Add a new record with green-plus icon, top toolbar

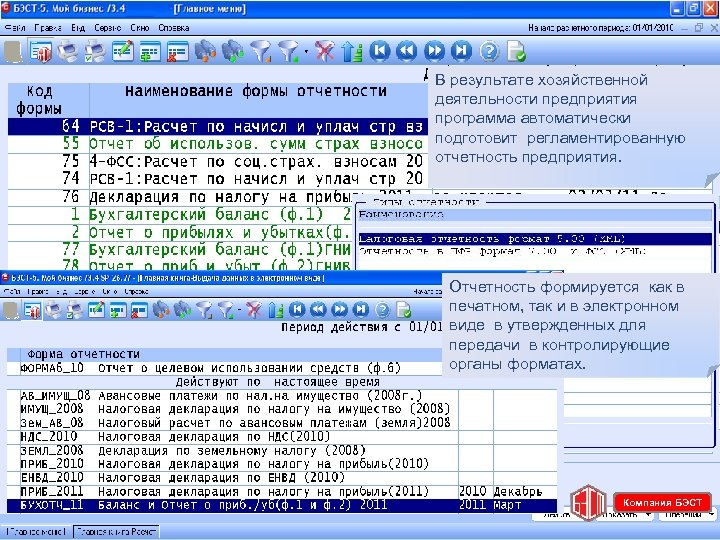[150, 51]
